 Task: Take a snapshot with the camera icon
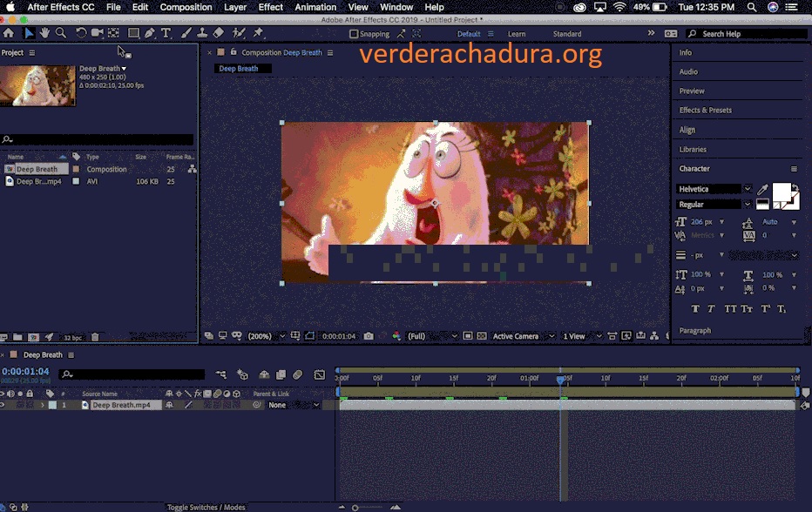click(x=369, y=336)
